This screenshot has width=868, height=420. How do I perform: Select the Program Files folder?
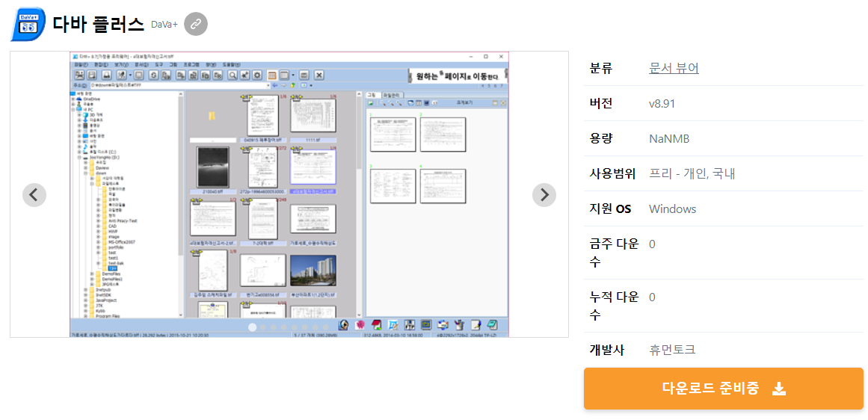(108, 316)
